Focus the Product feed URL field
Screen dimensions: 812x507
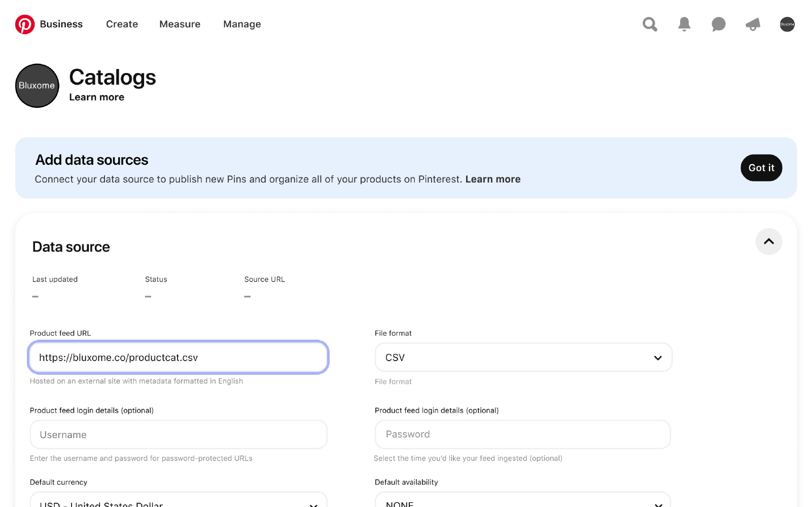(178, 357)
